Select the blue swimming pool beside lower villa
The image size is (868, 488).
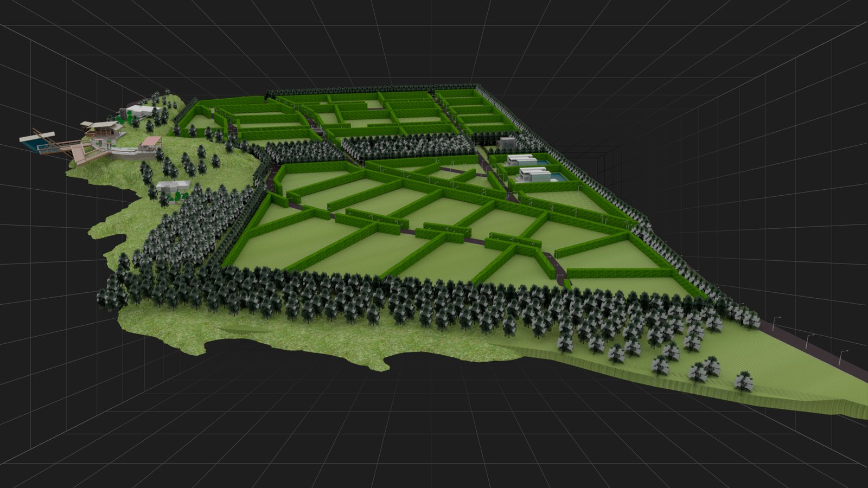pos(558,177)
